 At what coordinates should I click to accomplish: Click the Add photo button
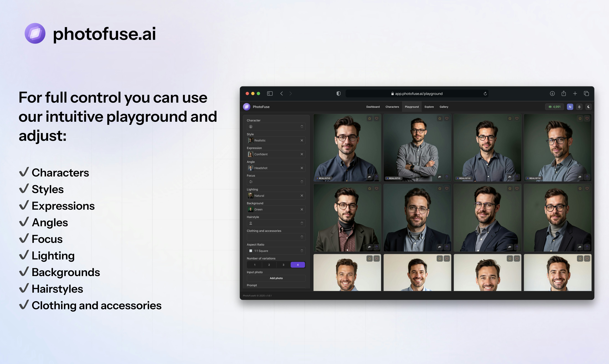[276, 278]
